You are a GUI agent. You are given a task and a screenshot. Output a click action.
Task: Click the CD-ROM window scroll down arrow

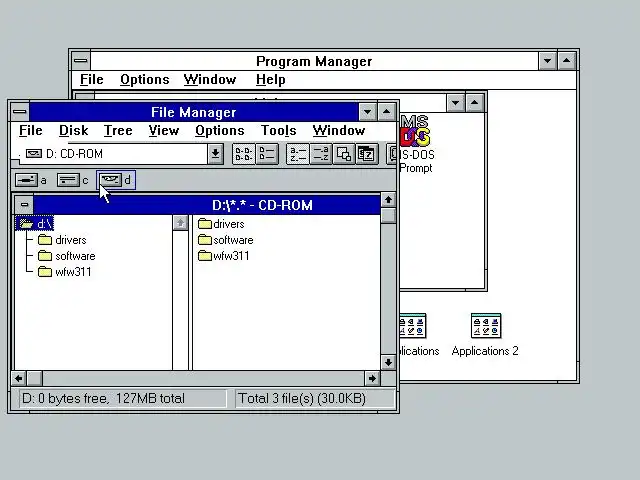[388, 362]
